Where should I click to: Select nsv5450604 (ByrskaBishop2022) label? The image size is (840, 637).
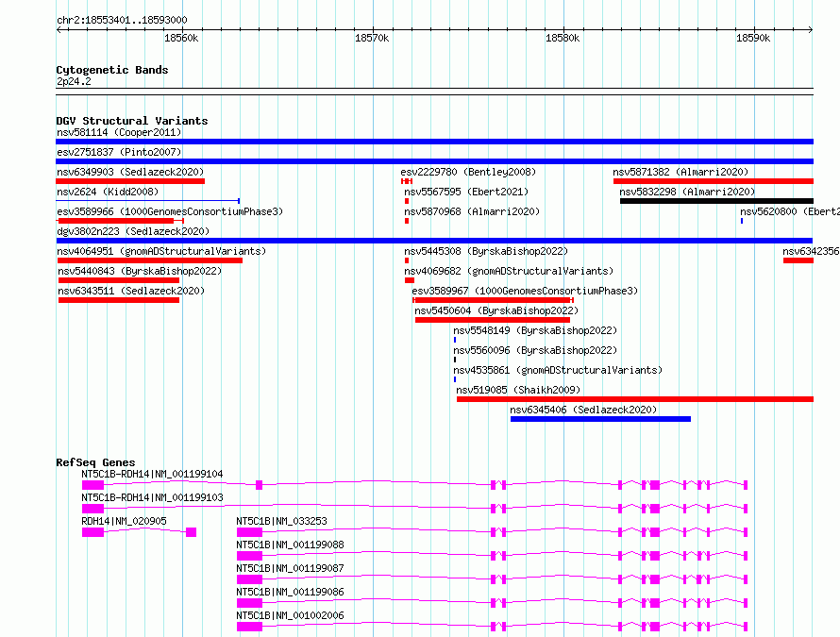click(496, 310)
